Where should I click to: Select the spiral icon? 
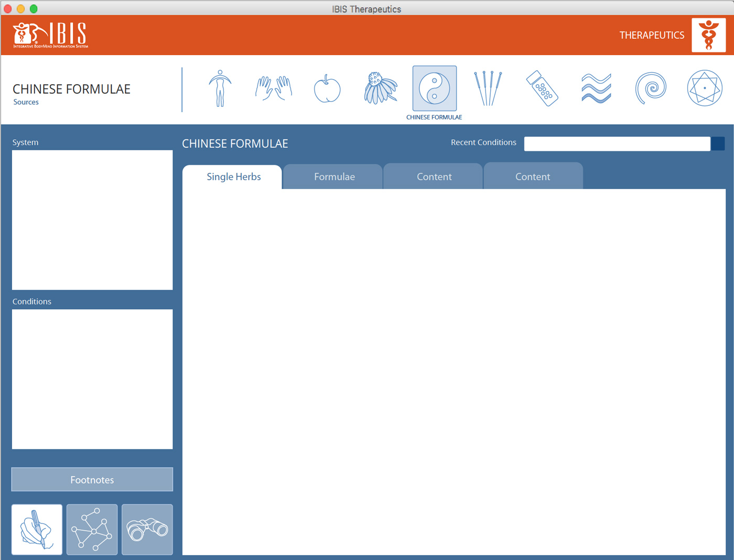point(651,89)
